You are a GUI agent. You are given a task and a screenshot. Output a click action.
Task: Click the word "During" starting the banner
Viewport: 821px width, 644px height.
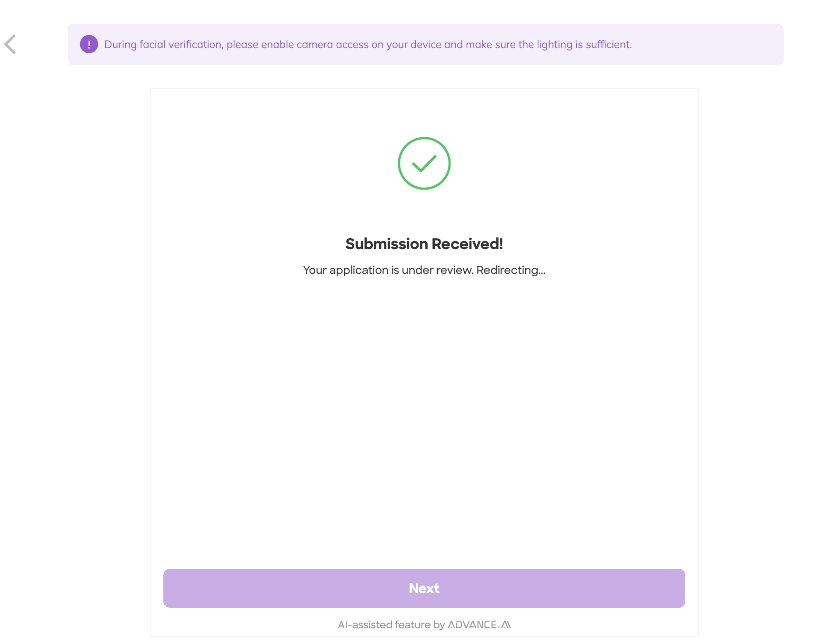[x=120, y=44]
